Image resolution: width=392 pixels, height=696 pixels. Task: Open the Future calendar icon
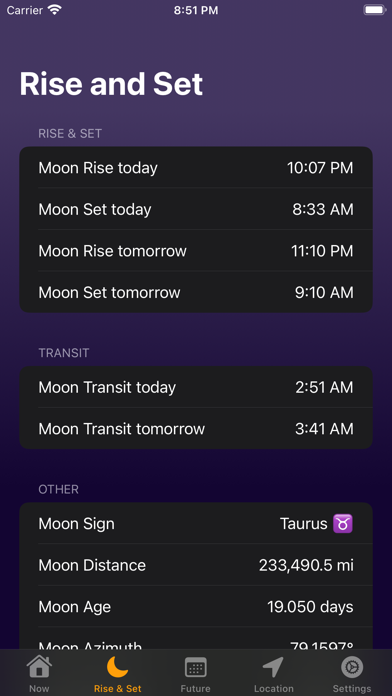[x=195, y=667]
